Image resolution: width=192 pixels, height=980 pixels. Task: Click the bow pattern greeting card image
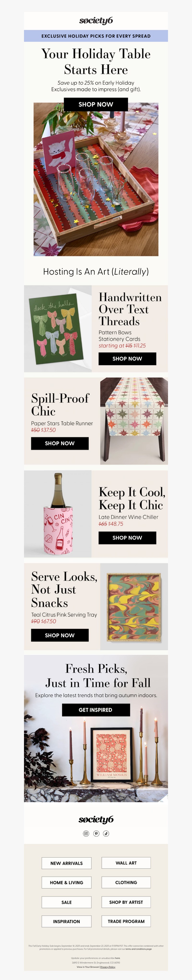58,329
